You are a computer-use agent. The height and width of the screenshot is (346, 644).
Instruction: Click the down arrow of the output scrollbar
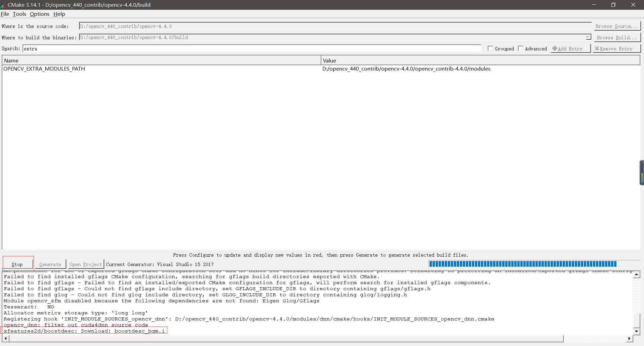click(x=636, y=331)
